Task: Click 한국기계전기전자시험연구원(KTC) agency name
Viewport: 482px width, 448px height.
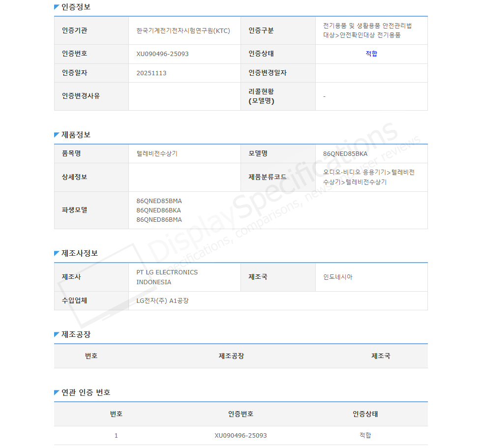Action: [x=183, y=30]
